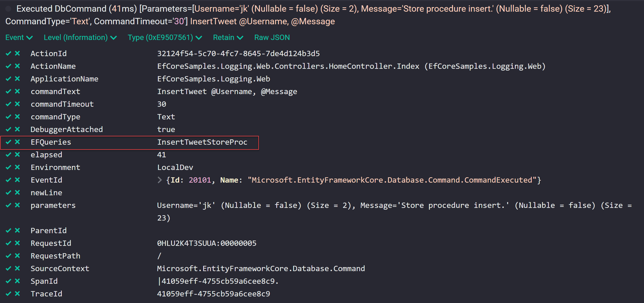644x303 pixels.
Task: Select the check filter icon for commandText
Action: click(8, 91)
